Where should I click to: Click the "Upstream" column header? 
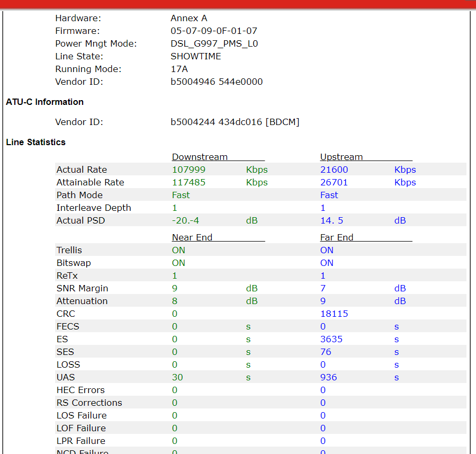point(342,157)
